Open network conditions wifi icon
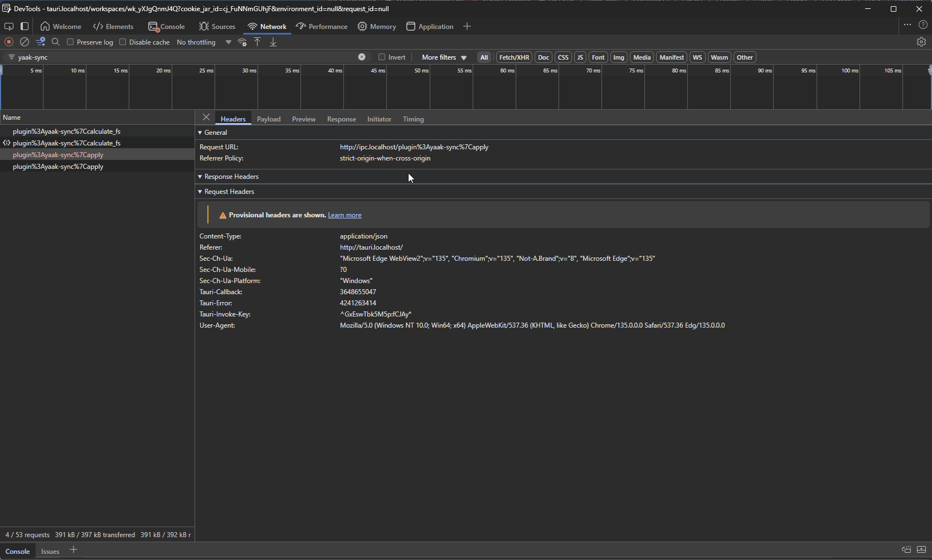Image resolution: width=932 pixels, height=560 pixels. click(242, 42)
